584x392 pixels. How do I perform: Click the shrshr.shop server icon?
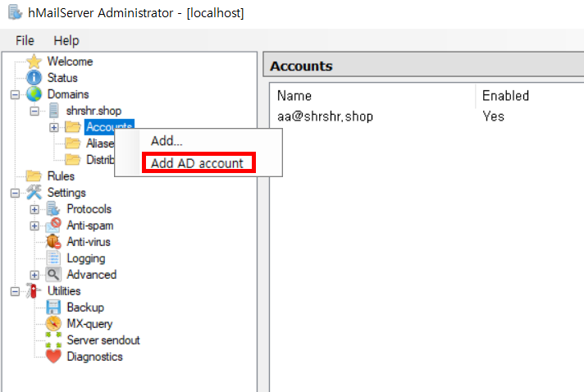53,111
